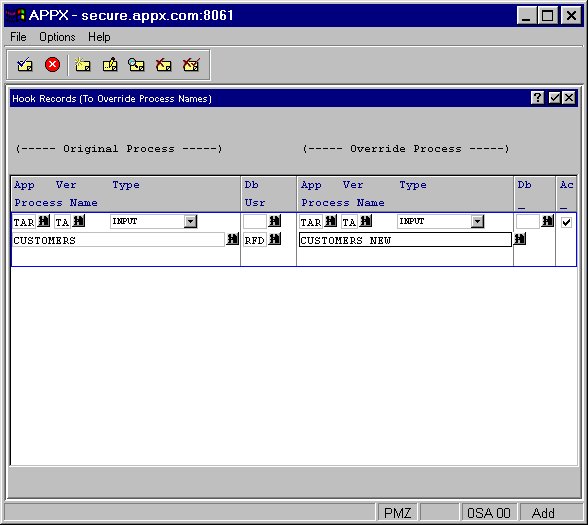Click the OSA 00 status bar entry
The height and width of the screenshot is (525, 588).
pyautogui.click(x=489, y=513)
